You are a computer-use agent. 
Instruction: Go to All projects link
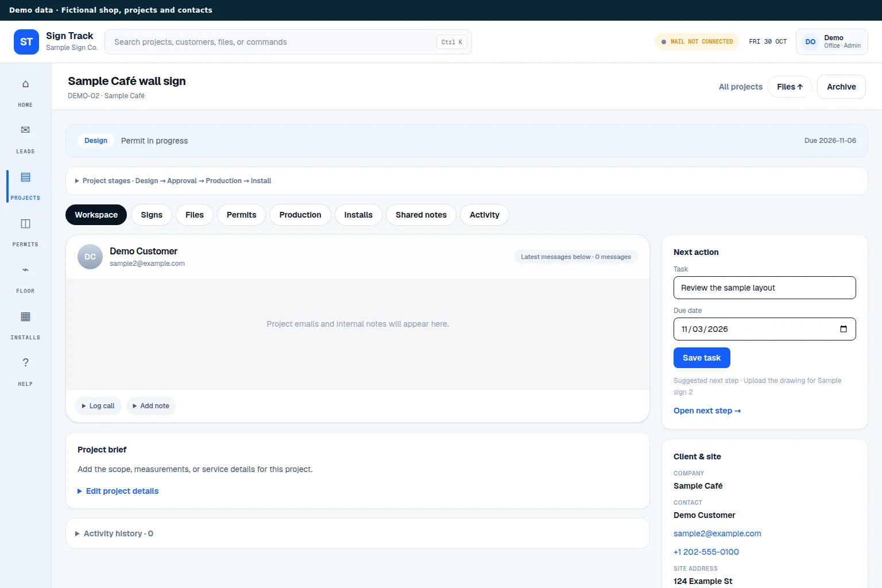[741, 87]
